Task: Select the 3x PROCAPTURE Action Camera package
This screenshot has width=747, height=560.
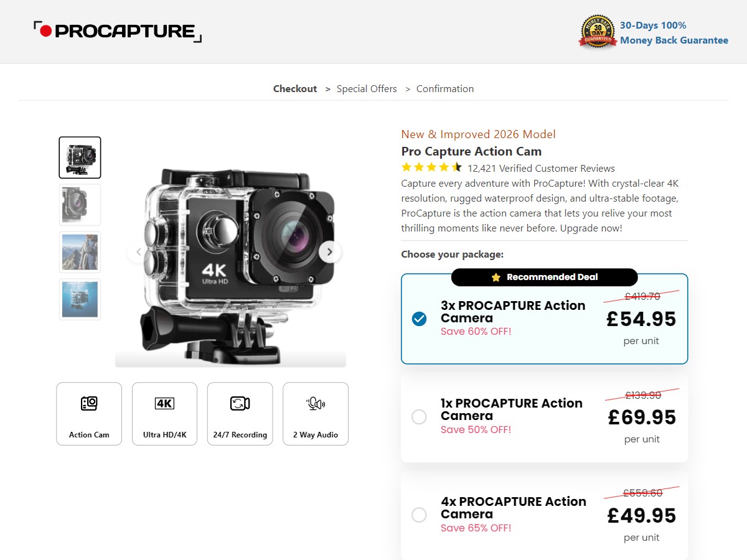Action: (x=419, y=319)
